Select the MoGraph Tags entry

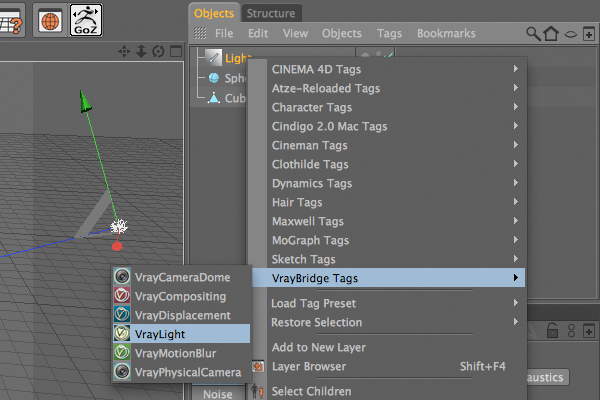point(388,240)
